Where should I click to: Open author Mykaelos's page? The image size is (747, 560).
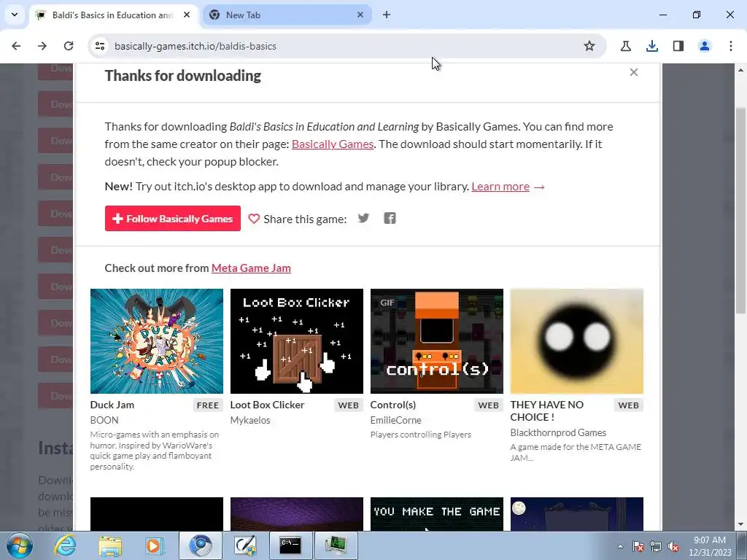pos(250,421)
